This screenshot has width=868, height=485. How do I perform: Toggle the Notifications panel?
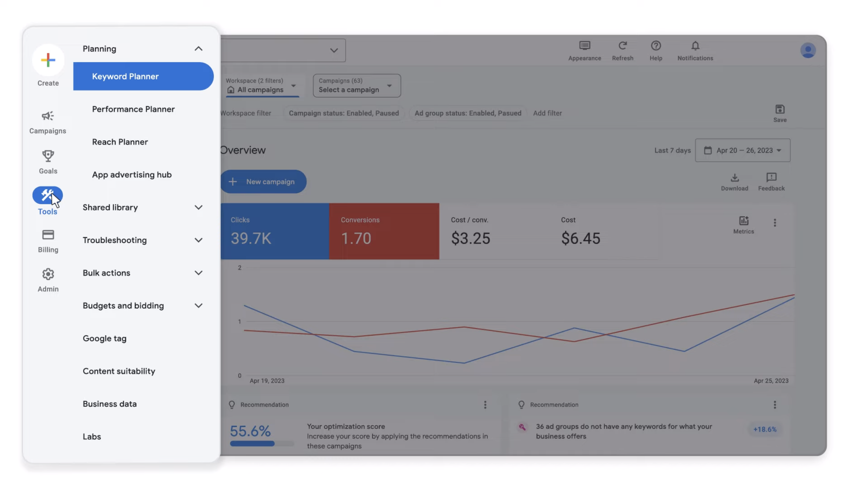click(x=695, y=50)
